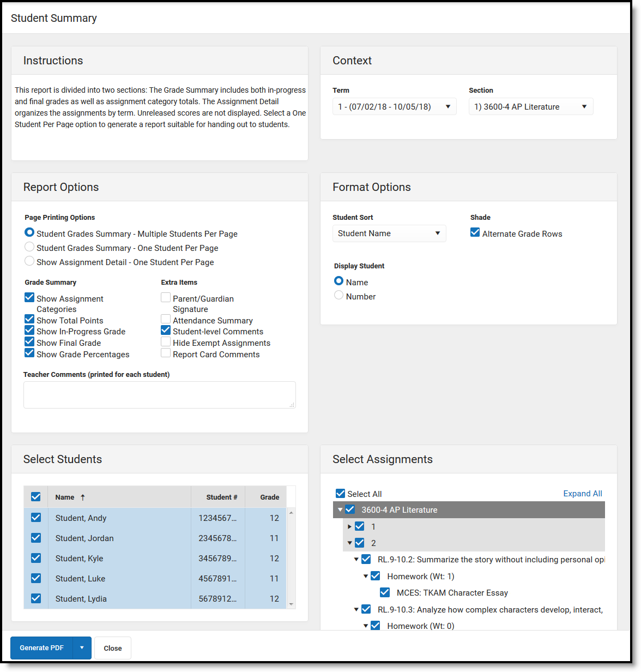This screenshot has width=641, height=672.
Task: Choose Student Grades Summary One Student Per Page
Action: (29, 247)
